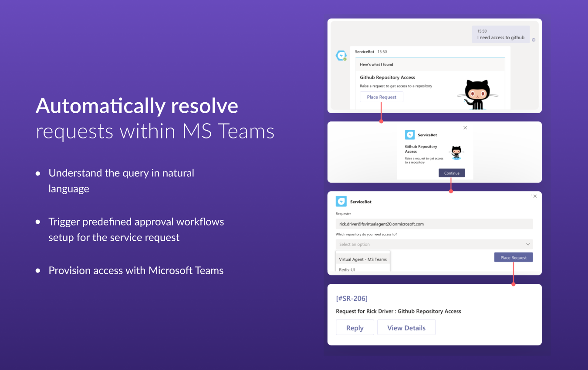Click 'Trigger predefined approval workflows' bullet text
The image size is (588, 370).
(136, 229)
